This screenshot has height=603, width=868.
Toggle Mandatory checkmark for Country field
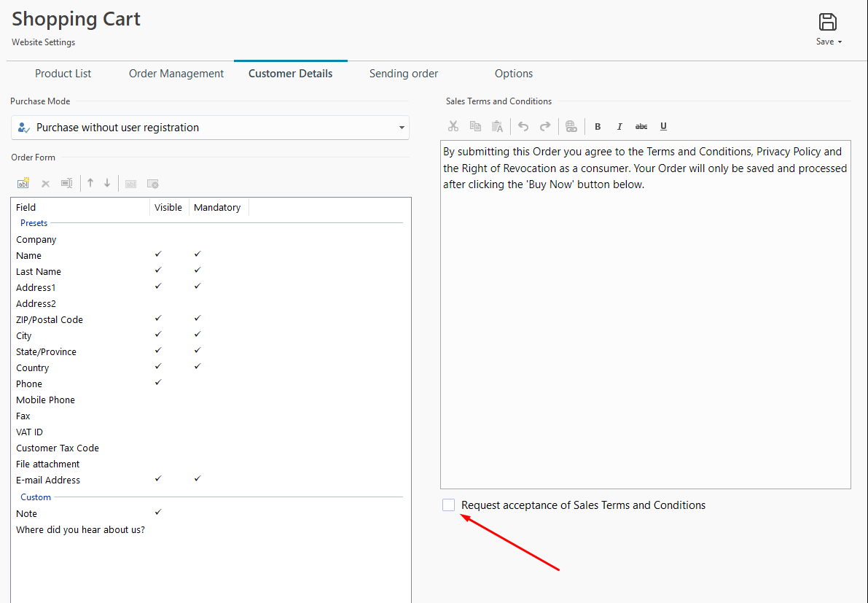click(x=198, y=367)
